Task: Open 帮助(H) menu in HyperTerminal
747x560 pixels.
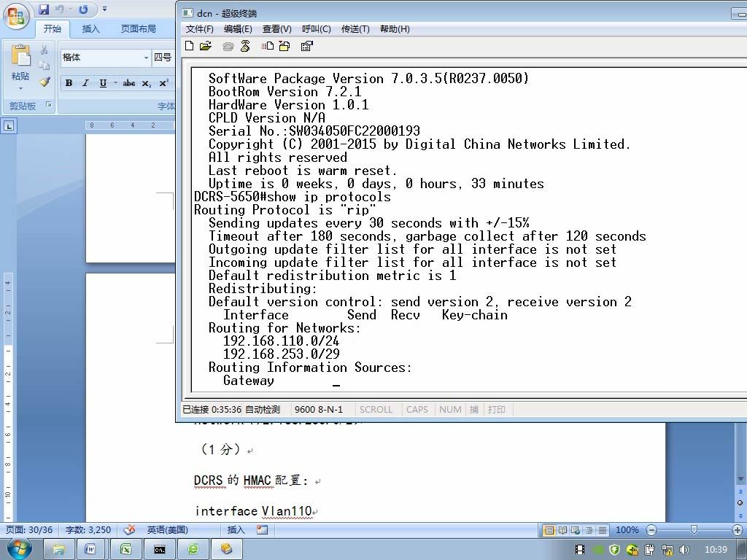Action: pos(395,29)
